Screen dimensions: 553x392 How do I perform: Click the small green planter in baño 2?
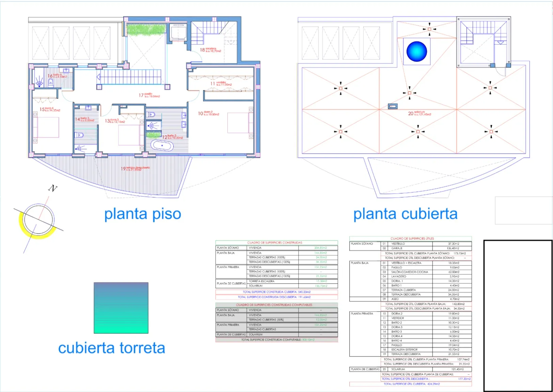click(x=153, y=135)
